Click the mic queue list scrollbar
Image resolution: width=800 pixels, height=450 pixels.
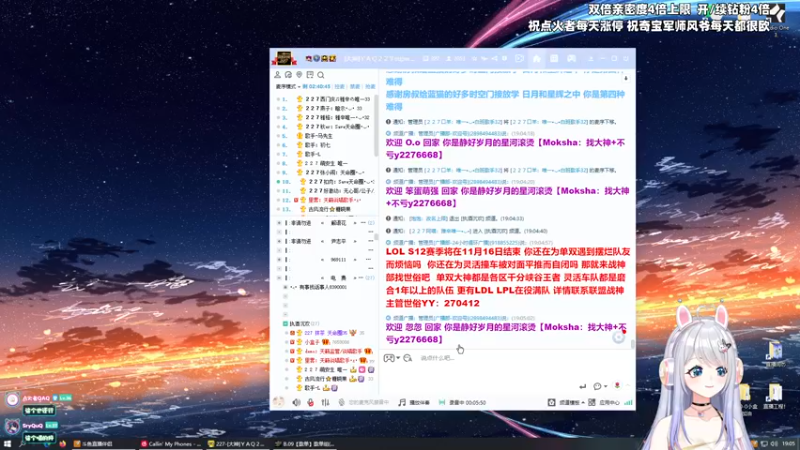[376, 125]
